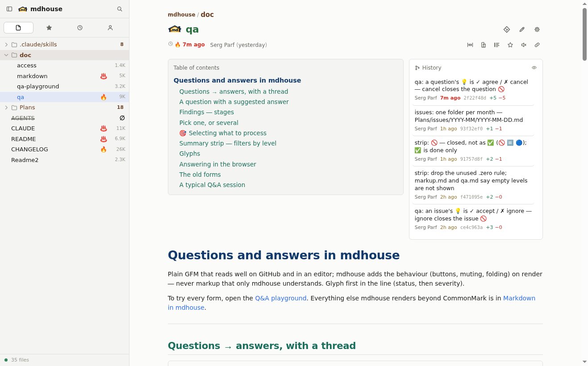Jump to Findings — stages section

tap(206, 112)
